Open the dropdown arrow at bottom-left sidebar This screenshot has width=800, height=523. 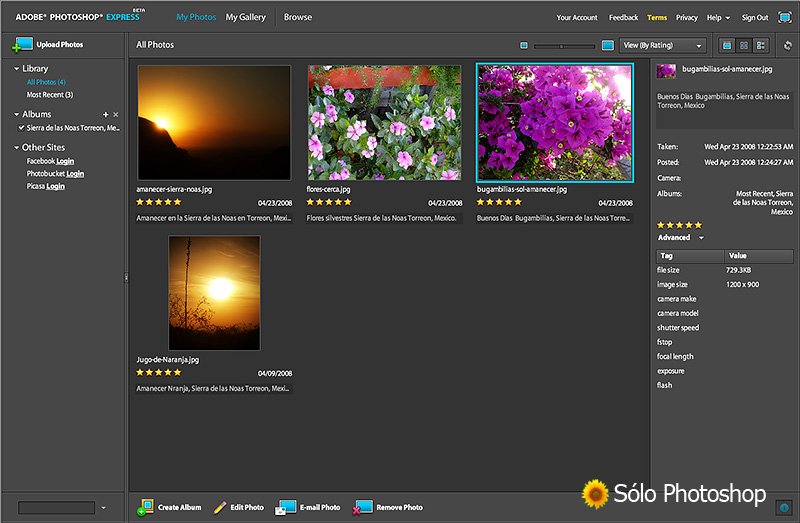point(104,508)
